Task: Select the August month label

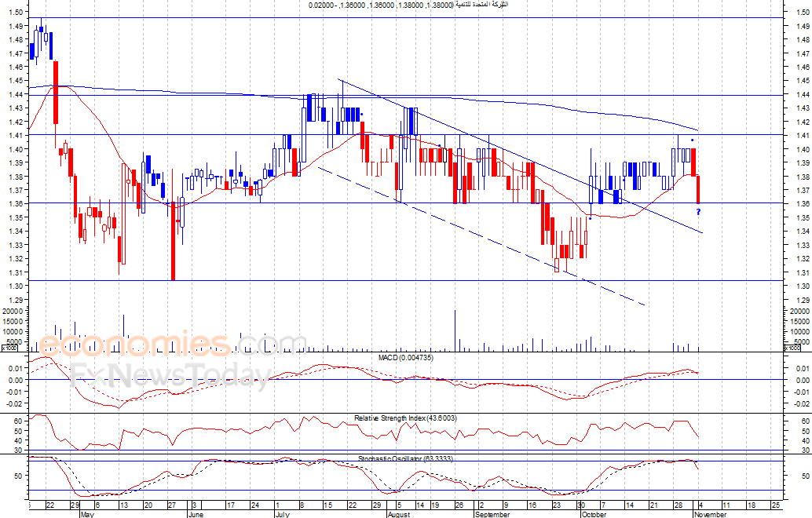Action: click(x=399, y=514)
